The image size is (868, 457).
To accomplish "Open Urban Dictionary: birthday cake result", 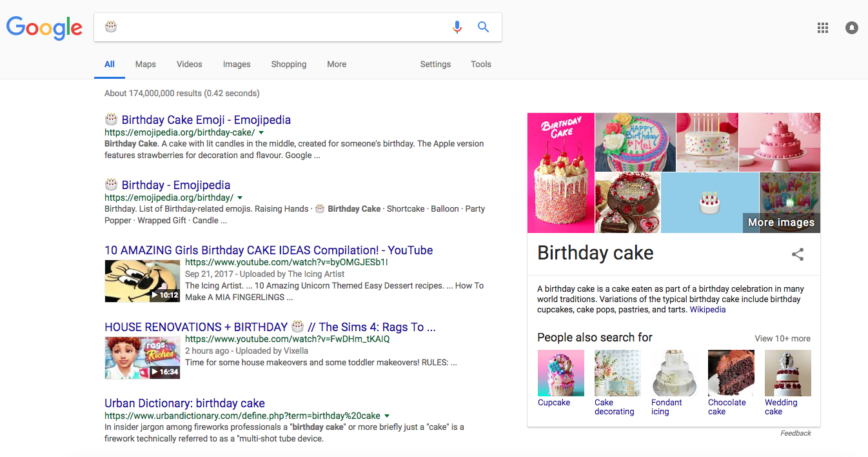I will pos(185,403).
